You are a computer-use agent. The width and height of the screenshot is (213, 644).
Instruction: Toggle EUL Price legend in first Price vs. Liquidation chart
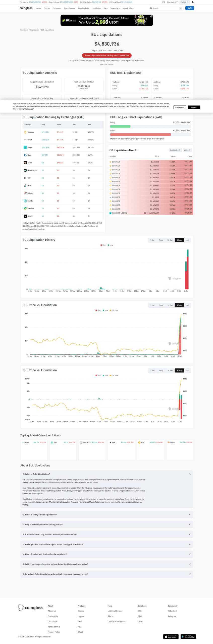(114, 310)
